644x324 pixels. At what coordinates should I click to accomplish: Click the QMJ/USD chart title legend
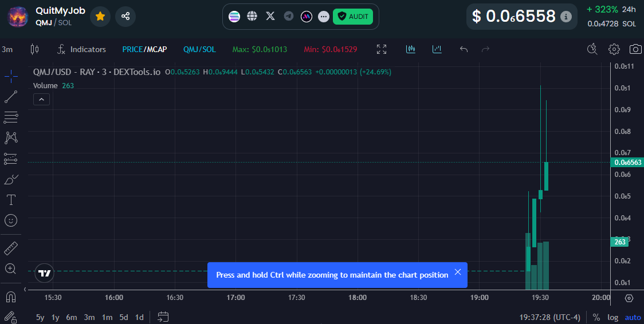[x=97, y=72]
